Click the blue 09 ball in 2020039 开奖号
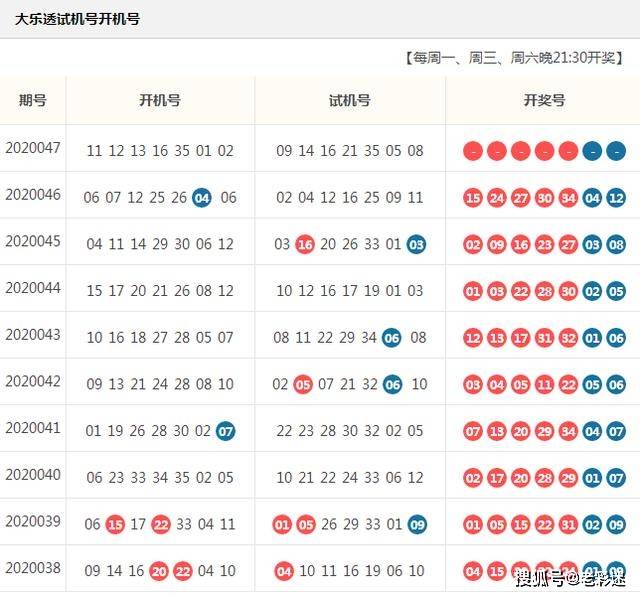Screen dimensions: 640x596 [x=616, y=525]
